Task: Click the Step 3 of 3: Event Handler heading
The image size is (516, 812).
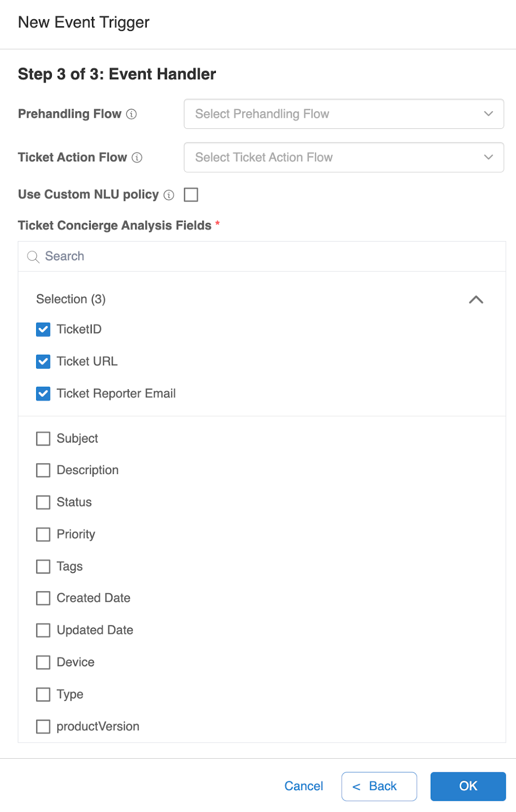Action: click(117, 74)
